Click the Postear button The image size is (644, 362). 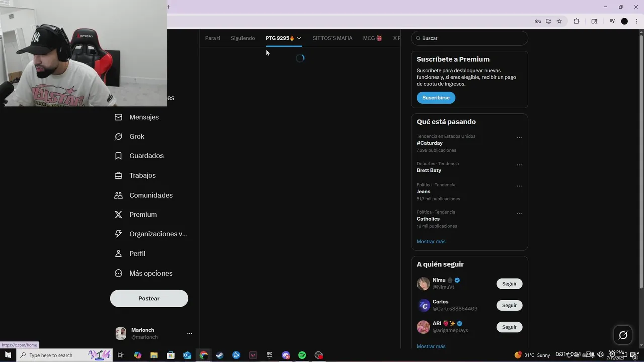[x=149, y=298]
